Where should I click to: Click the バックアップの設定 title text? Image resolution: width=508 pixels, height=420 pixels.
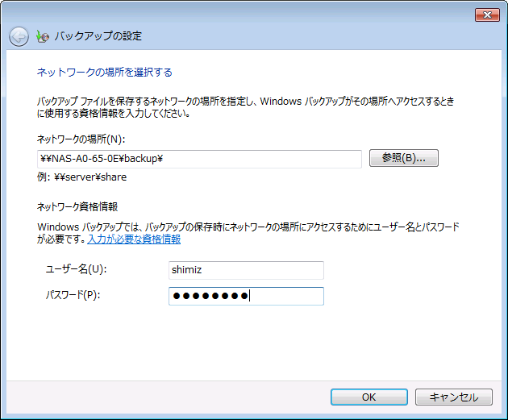98,36
